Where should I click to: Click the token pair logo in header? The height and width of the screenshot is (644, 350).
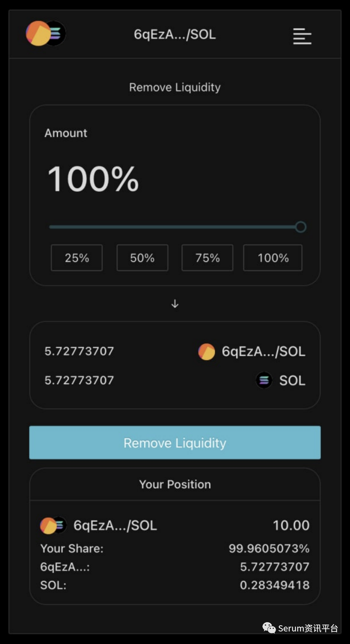coord(46,33)
